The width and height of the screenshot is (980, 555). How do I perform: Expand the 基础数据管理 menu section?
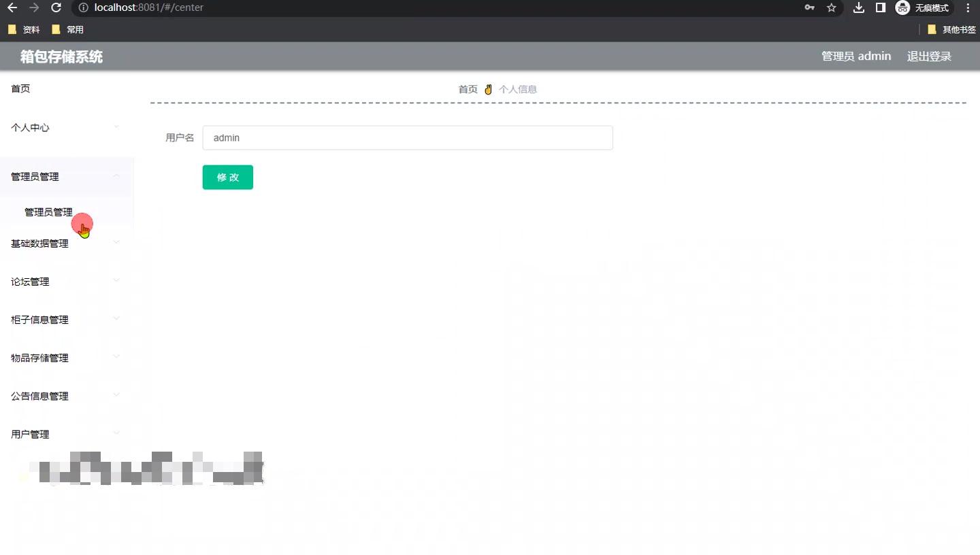tap(65, 243)
